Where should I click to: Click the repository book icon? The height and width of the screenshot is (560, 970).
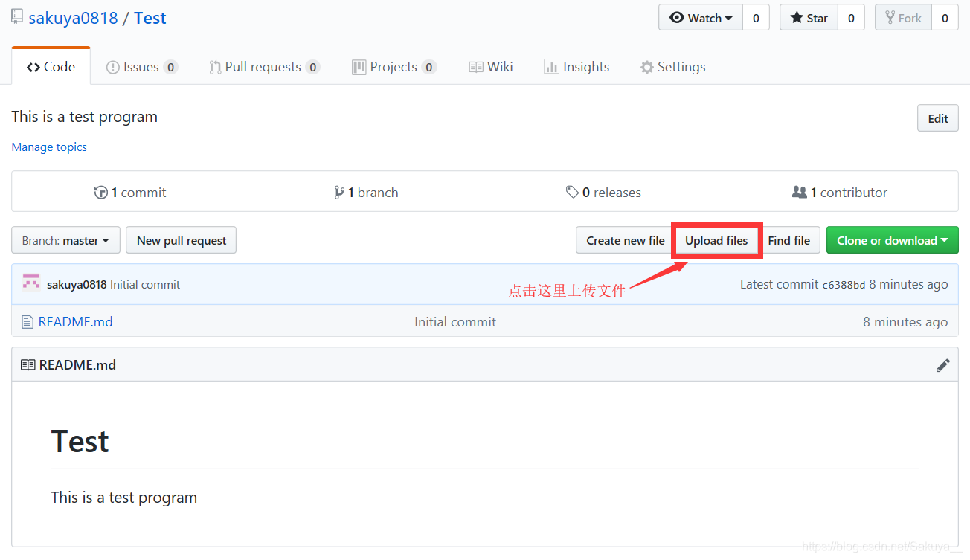point(16,17)
